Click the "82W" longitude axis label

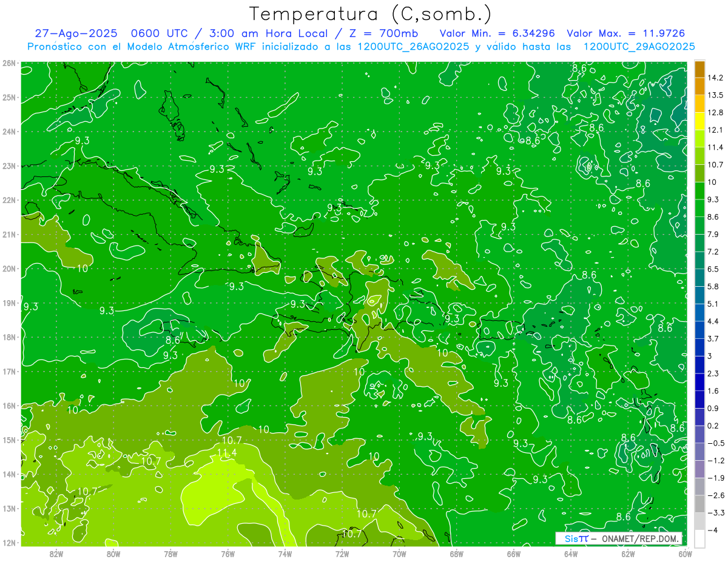click(x=56, y=554)
